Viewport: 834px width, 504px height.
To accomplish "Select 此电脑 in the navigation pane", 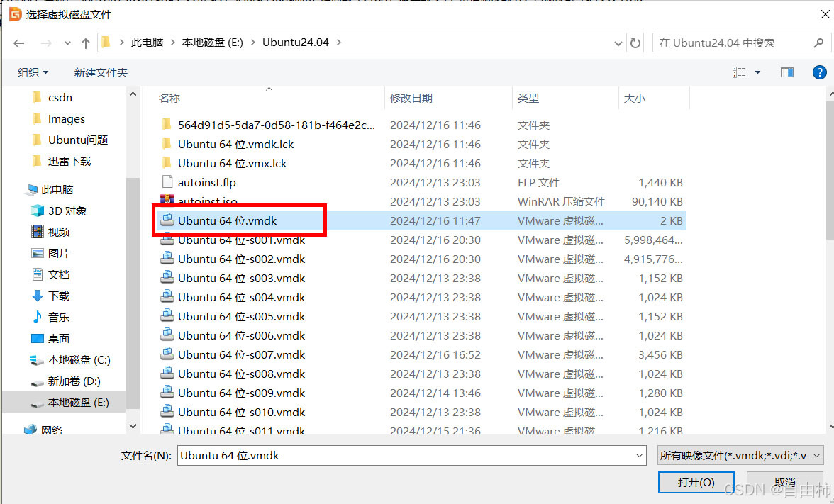I will click(x=57, y=190).
